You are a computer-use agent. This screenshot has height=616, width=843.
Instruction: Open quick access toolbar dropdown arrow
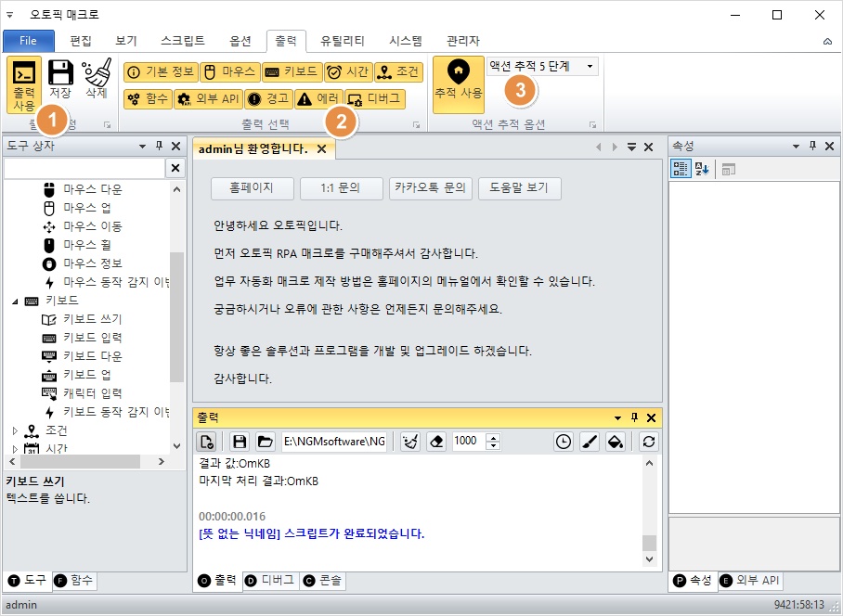point(9,15)
